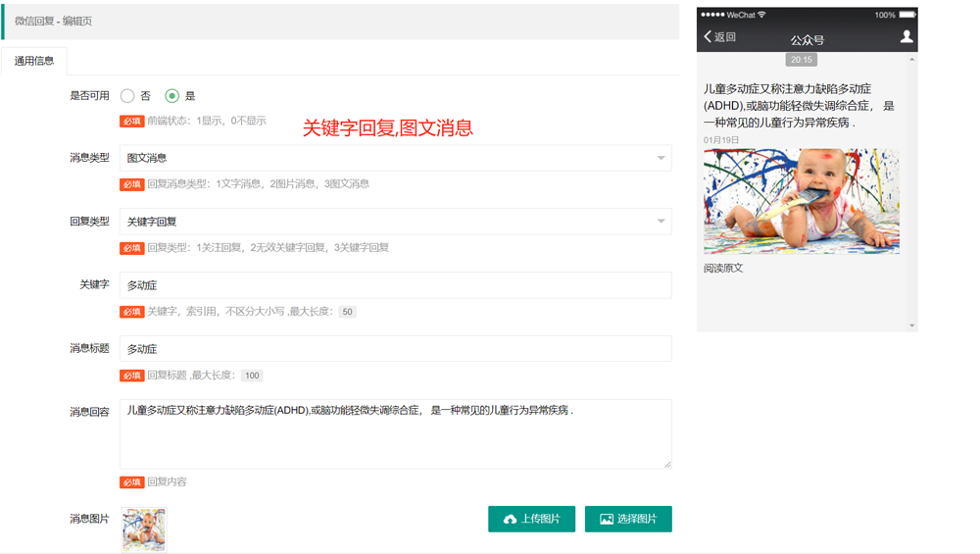Click the 必填 badge under 回复类型

point(132,248)
